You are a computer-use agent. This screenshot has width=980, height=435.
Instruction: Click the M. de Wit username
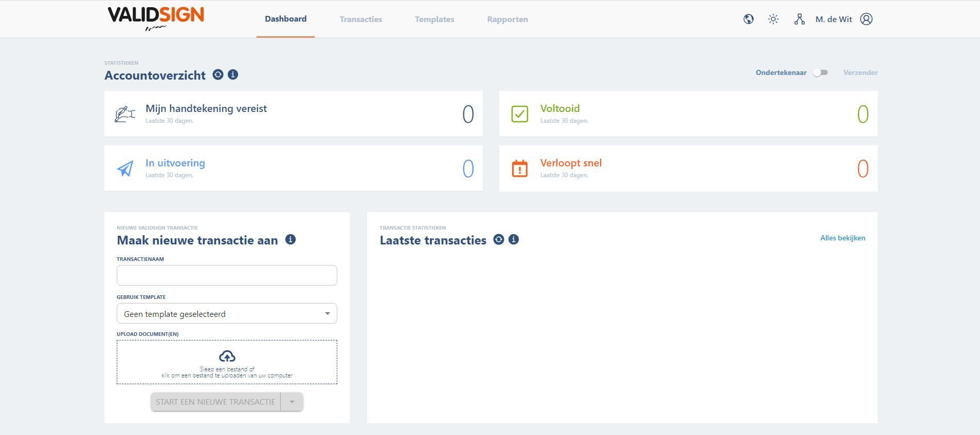[x=833, y=19]
